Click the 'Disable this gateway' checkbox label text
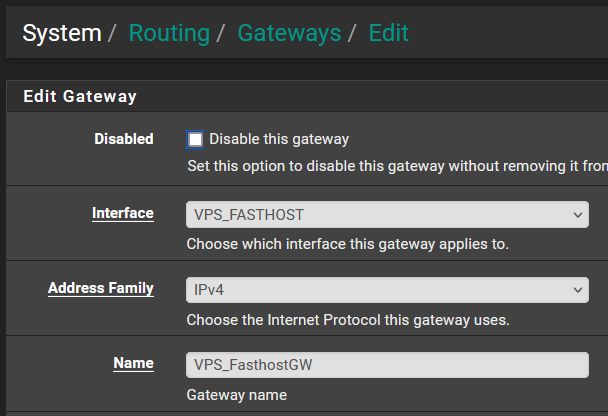 click(279, 139)
